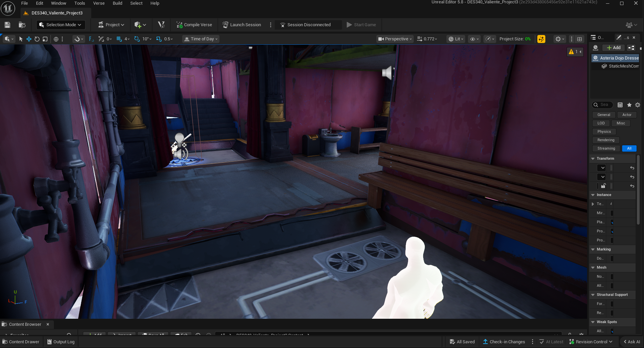644x348 pixels.
Task: Select the Physics filter button
Action: pyautogui.click(x=604, y=132)
